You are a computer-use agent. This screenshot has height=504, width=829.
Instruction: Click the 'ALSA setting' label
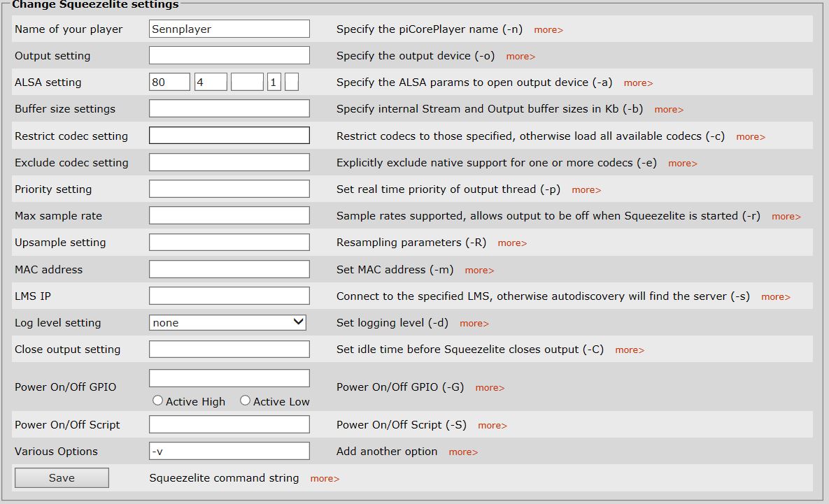coord(48,82)
